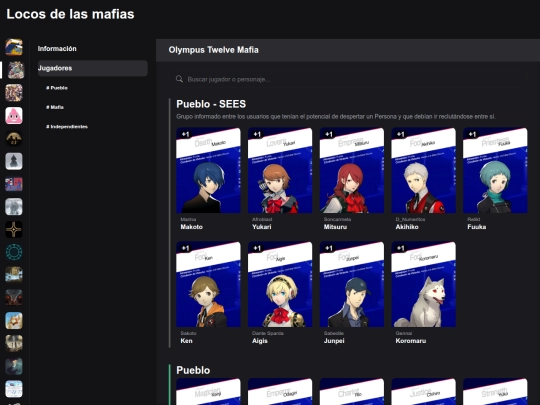Open the golden arch on black sidebar icon

14,138
